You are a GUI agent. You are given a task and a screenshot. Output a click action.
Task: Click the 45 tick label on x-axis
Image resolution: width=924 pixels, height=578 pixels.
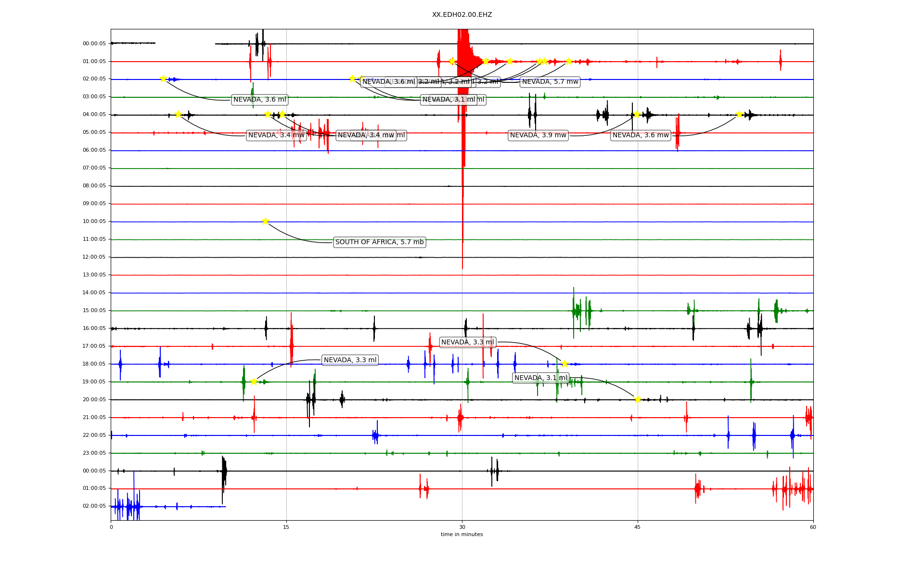click(x=638, y=527)
